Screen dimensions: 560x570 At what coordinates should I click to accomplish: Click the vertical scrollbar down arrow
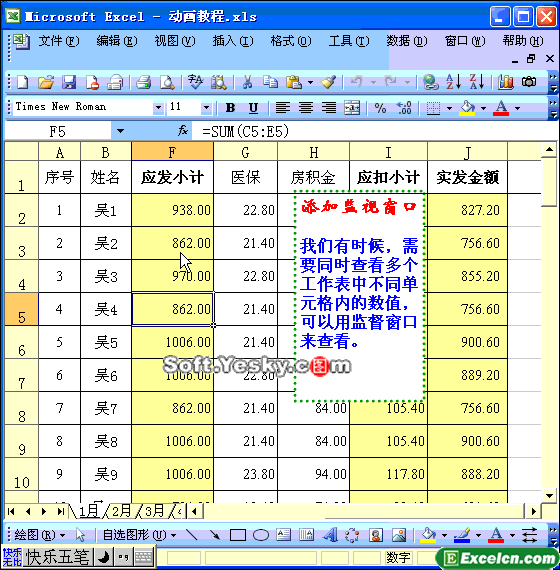tap(549, 495)
